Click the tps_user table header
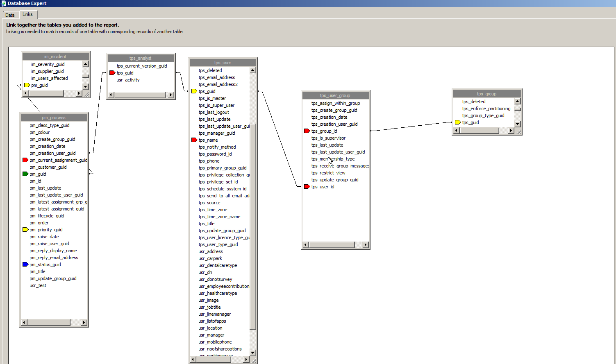 [x=223, y=63]
